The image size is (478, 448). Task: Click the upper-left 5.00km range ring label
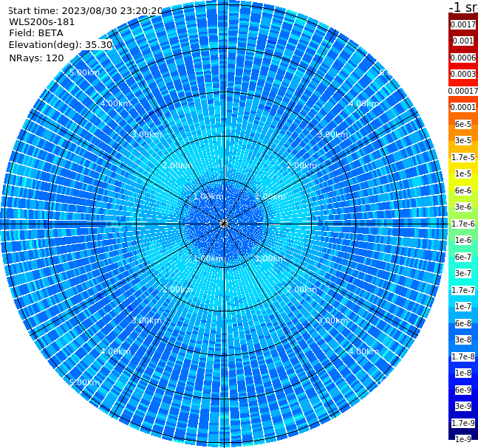(84, 72)
